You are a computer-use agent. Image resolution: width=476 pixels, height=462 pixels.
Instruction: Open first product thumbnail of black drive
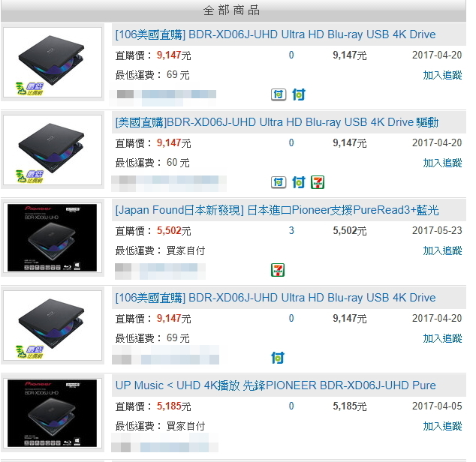coord(53,62)
